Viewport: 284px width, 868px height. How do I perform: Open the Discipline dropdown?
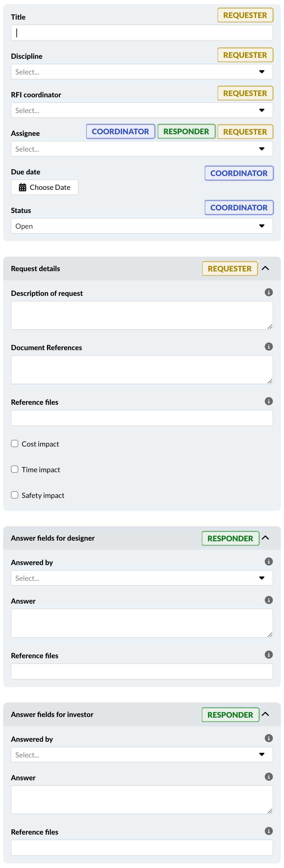[141, 72]
